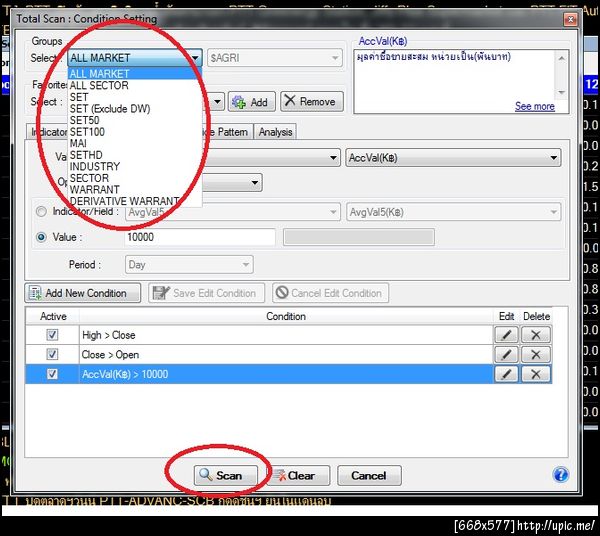
Task: Click the Scan button
Action: [x=225, y=476]
